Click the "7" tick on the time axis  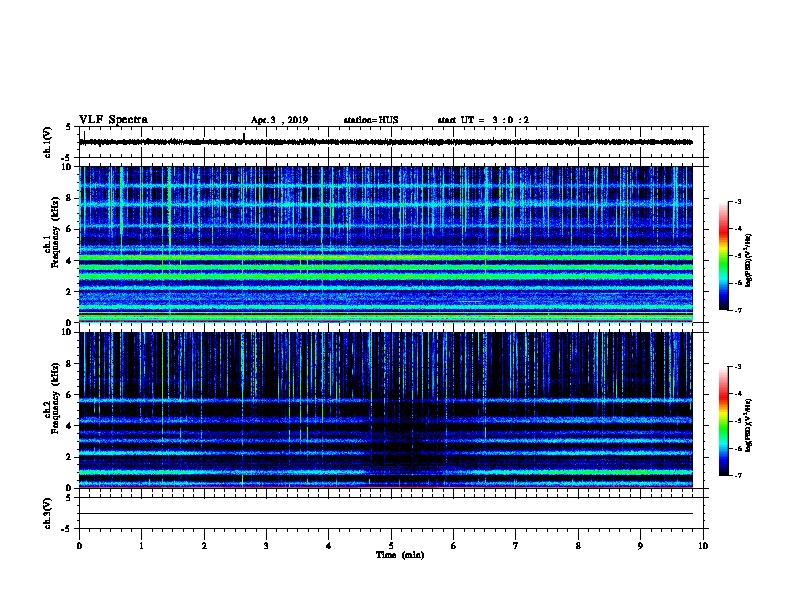coord(516,546)
